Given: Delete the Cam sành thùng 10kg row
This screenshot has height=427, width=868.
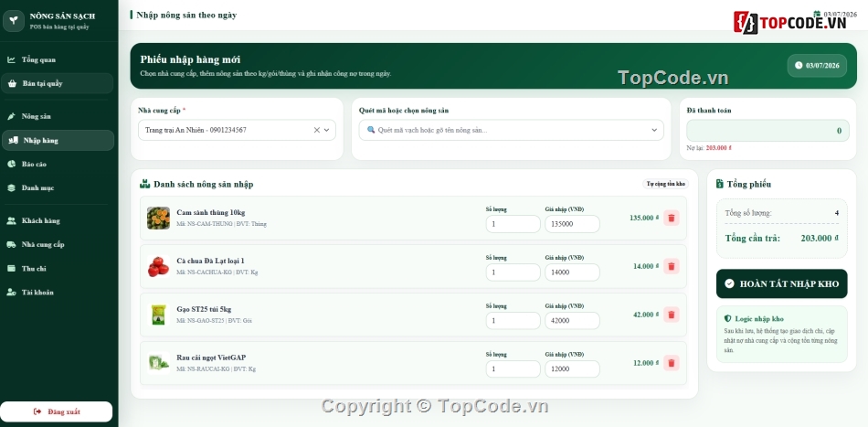Looking at the screenshot, I should point(672,218).
